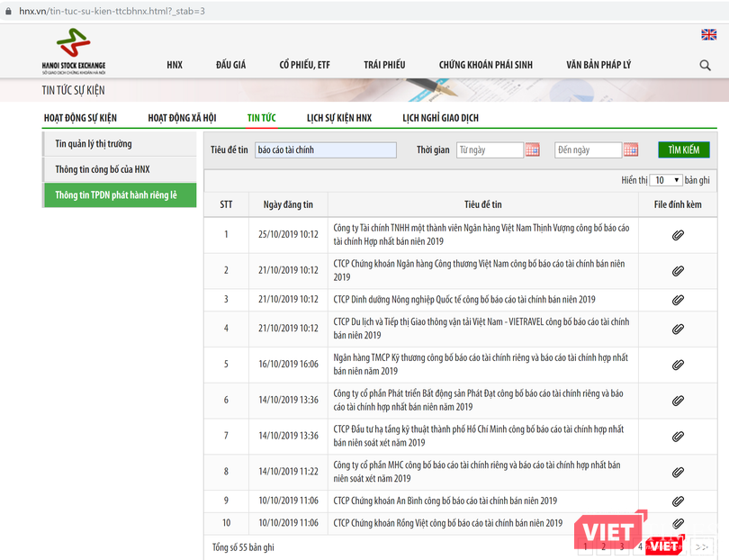Select Thông tin công bố của HNX
The image size is (729, 560).
click(102, 169)
